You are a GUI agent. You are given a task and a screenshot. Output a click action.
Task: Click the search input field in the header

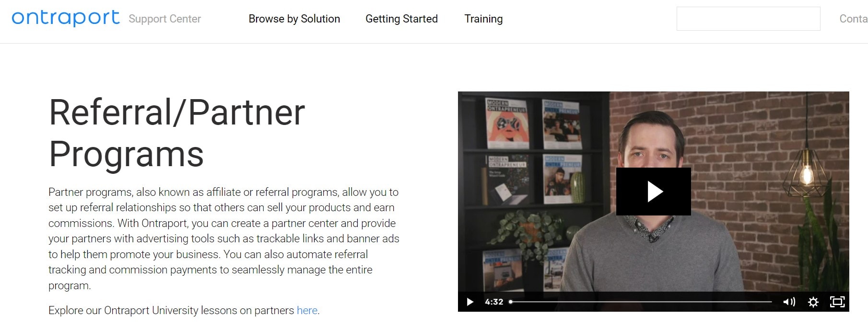[748, 19]
